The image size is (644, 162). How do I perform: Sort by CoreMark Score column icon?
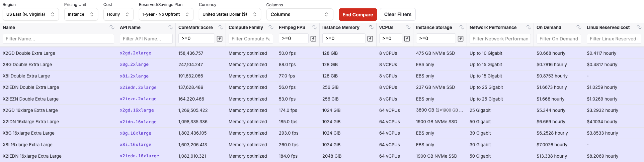pyautogui.click(x=221, y=27)
